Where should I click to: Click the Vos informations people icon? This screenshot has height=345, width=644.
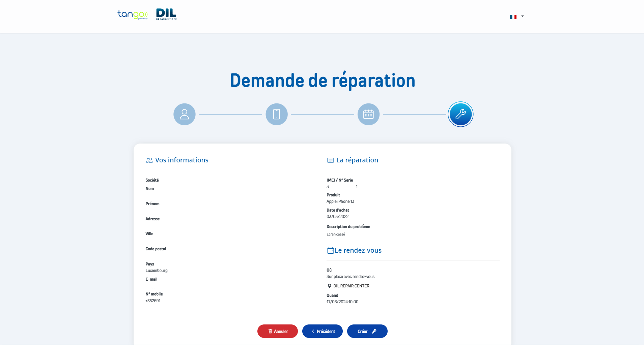point(149,160)
